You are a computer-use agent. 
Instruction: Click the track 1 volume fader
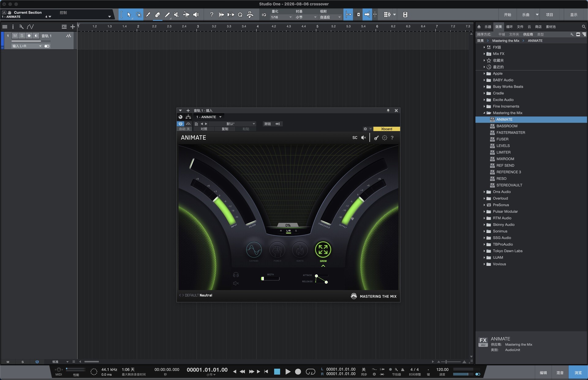[31, 41]
